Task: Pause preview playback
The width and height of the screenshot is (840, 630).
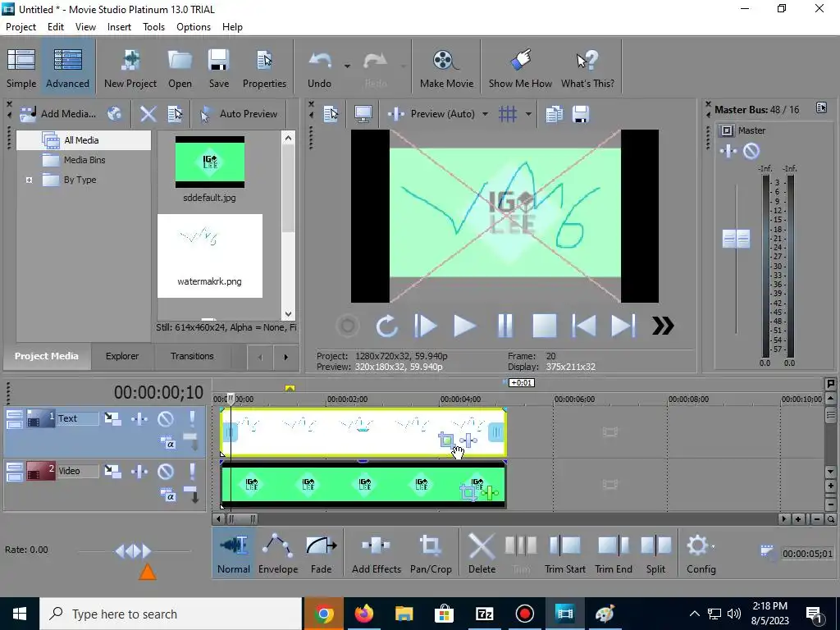Action: click(504, 325)
